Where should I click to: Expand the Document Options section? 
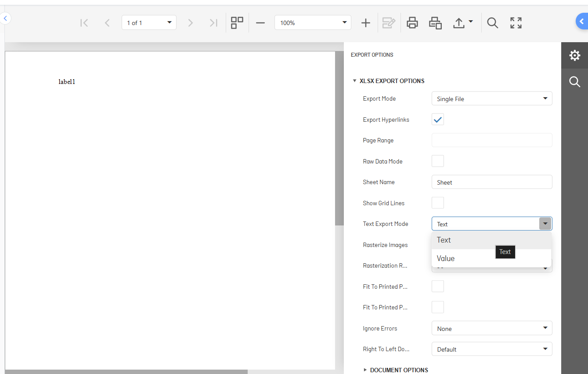[398, 370]
